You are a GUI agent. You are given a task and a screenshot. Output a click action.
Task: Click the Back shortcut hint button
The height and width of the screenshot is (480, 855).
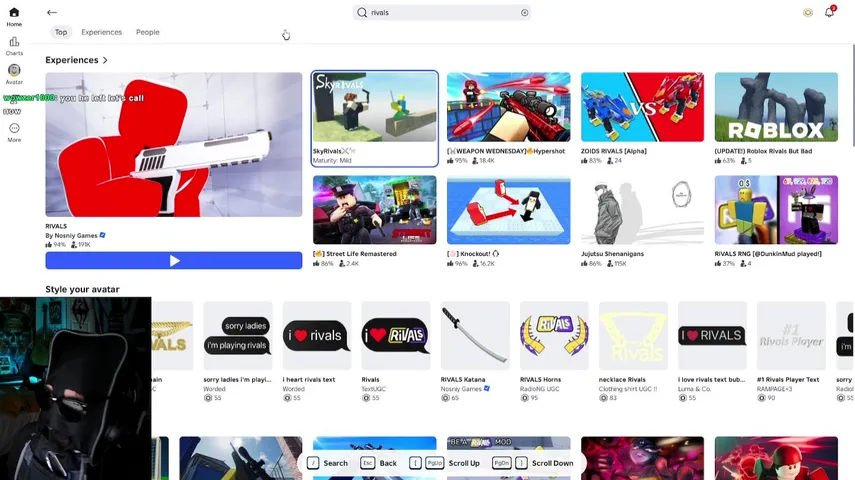(378, 463)
